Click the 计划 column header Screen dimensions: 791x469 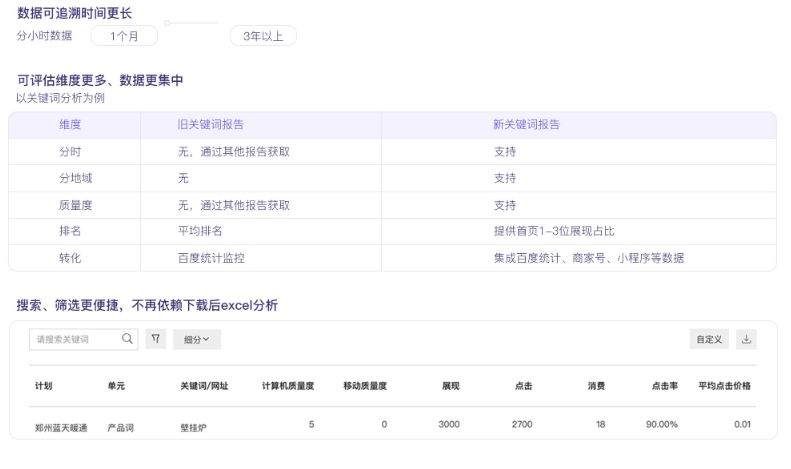(44, 386)
